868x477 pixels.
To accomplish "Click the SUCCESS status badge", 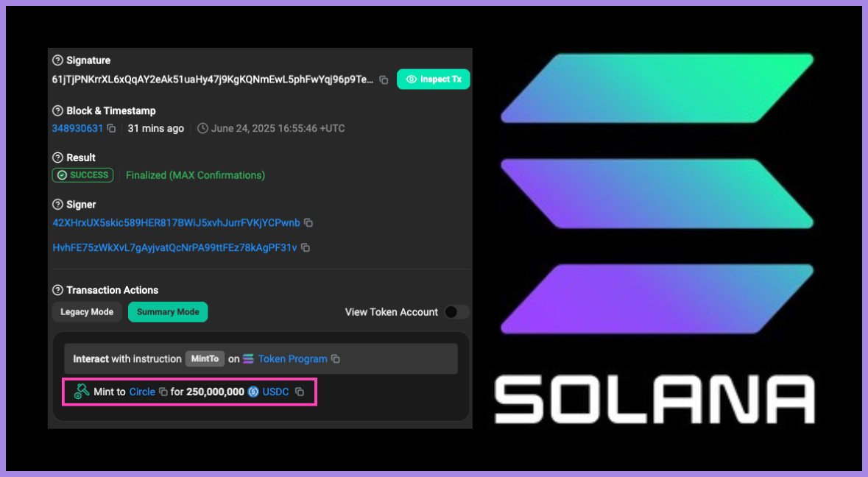I will (82, 175).
